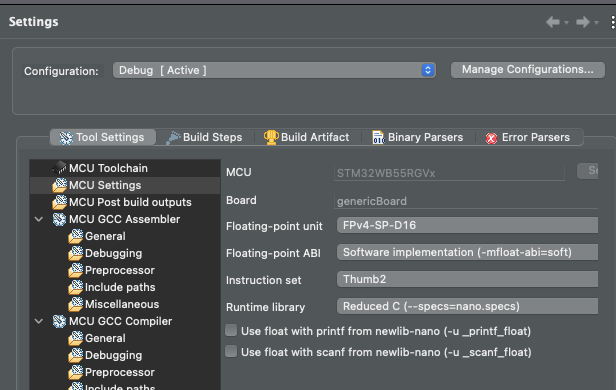The image size is (616, 390).
Task: Open the Runtime library combo box
Action: [x=468, y=306]
